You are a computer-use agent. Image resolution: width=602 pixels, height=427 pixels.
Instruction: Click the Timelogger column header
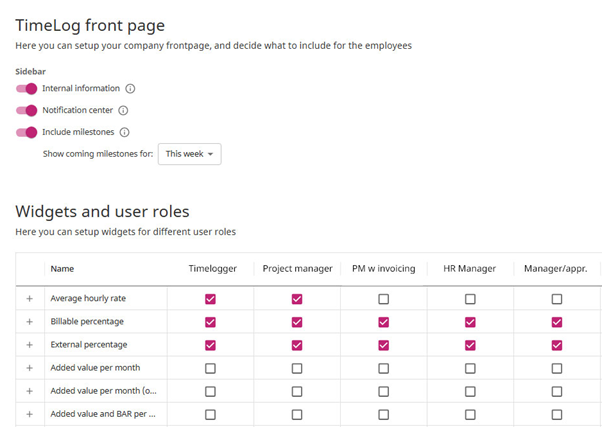tap(212, 269)
